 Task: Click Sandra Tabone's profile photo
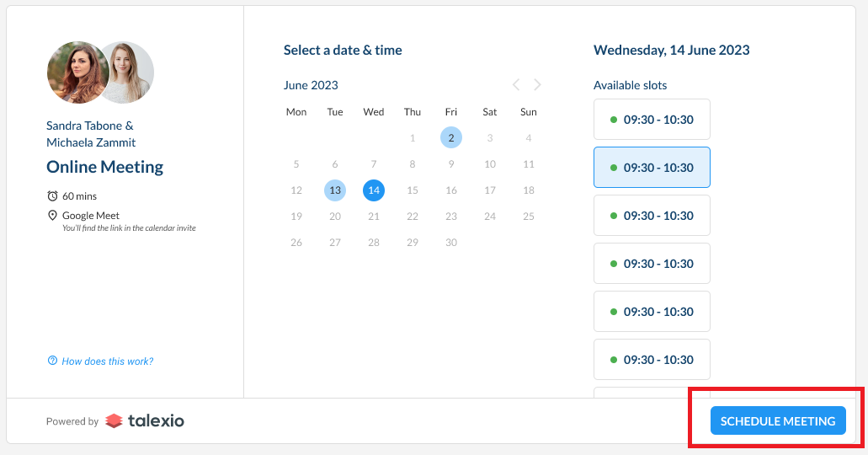point(77,72)
